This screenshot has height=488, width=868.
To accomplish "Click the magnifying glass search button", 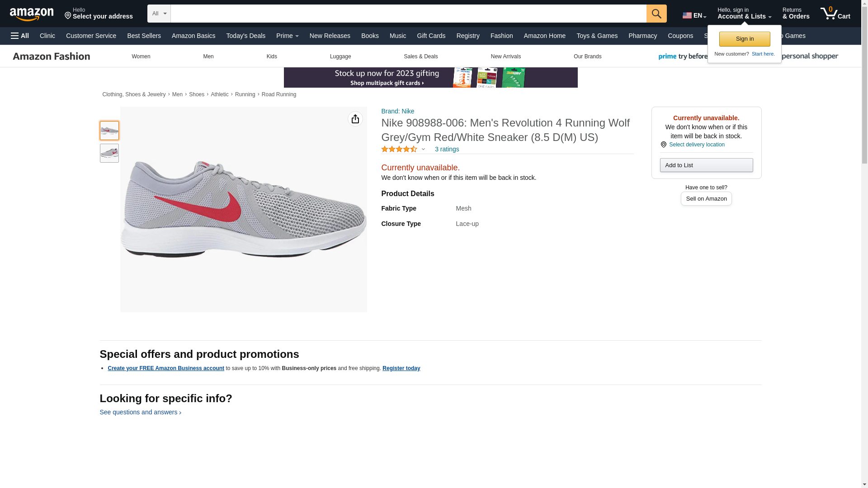I will click(x=656, y=14).
